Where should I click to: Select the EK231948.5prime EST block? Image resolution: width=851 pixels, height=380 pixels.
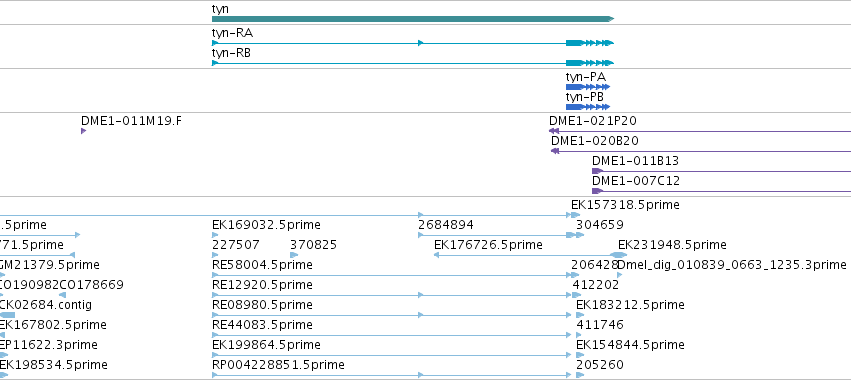[x=618, y=255]
